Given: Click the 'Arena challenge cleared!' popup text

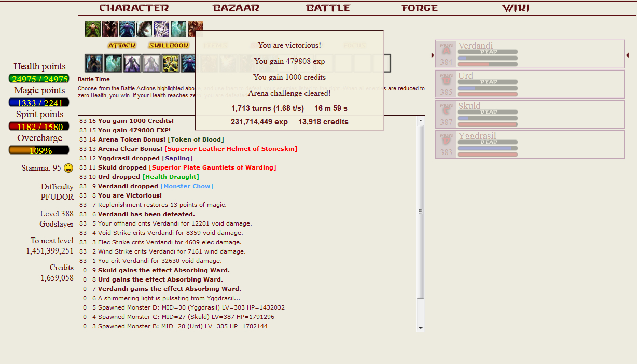Looking at the screenshot, I should pos(289,93).
